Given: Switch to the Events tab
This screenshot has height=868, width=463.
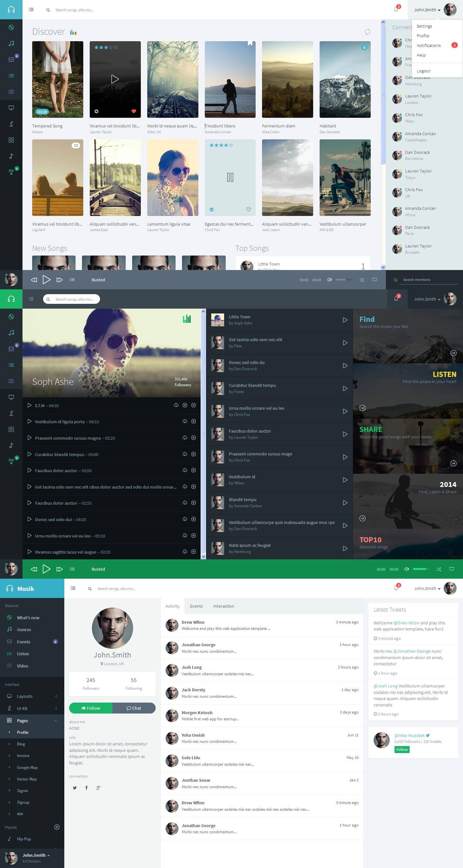Looking at the screenshot, I should point(196,606).
